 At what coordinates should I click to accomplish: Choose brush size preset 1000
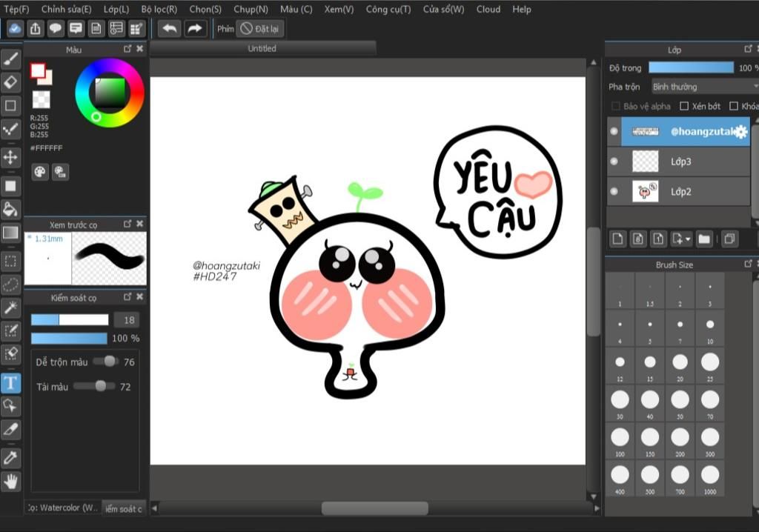[710, 478]
